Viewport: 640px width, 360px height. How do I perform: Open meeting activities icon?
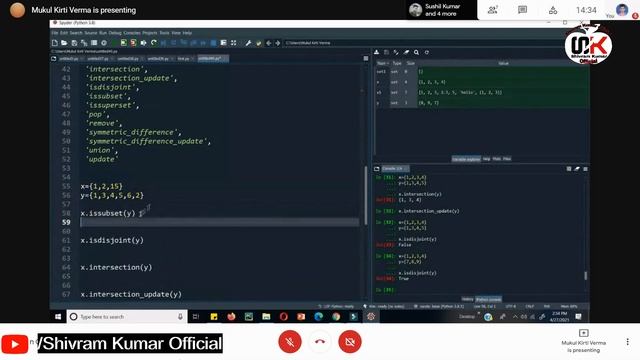point(553,10)
